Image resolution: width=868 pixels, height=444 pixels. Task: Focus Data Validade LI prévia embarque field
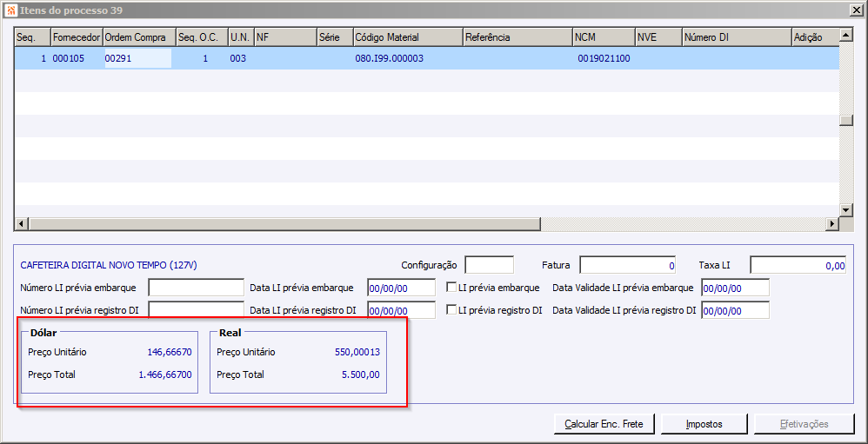(735, 288)
